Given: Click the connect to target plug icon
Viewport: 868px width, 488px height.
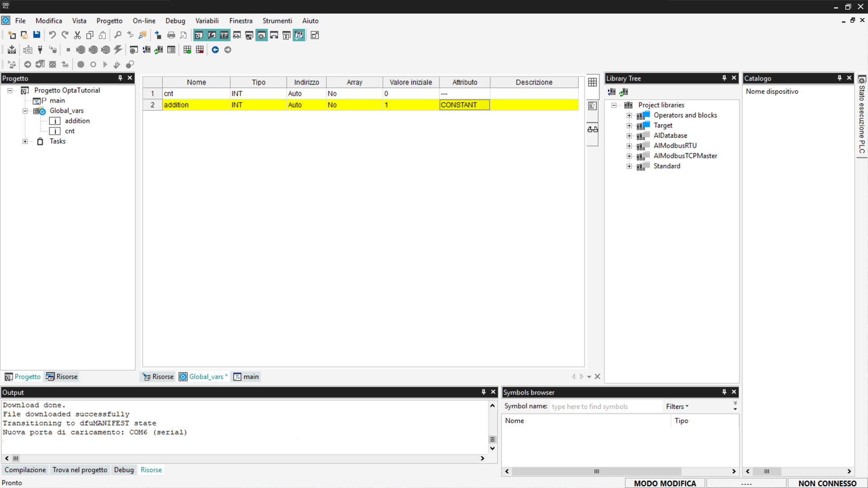Looking at the screenshot, I should click(x=40, y=50).
